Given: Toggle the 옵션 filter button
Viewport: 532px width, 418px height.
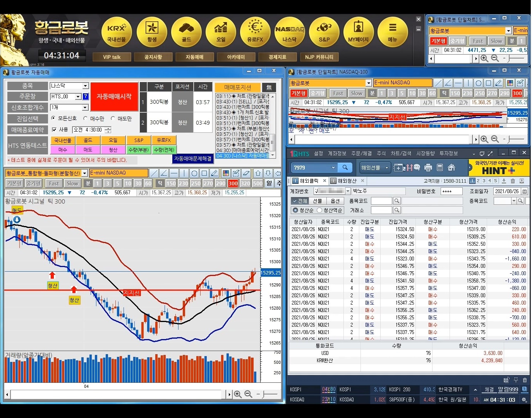Looking at the screenshot, I should tap(335, 201).
